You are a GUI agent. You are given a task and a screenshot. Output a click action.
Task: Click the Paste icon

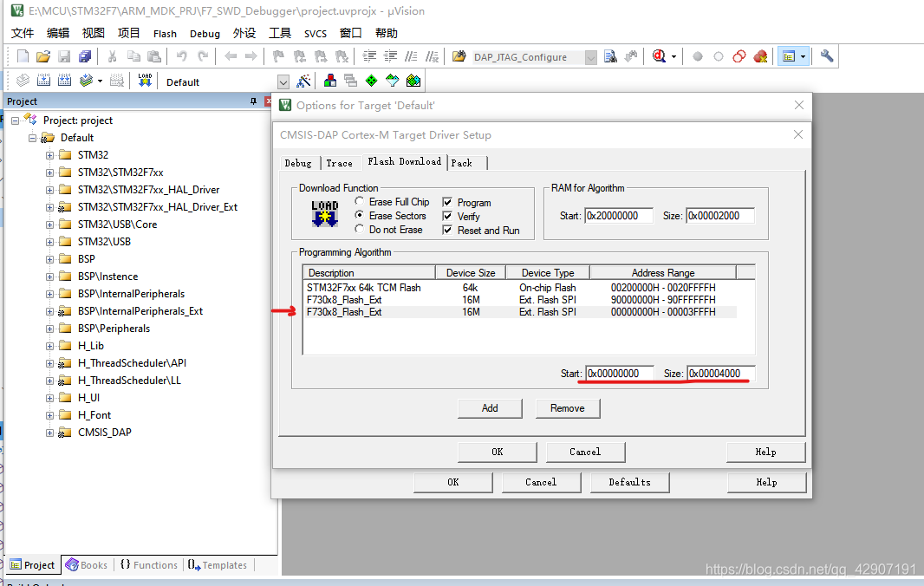(x=153, y=56)
